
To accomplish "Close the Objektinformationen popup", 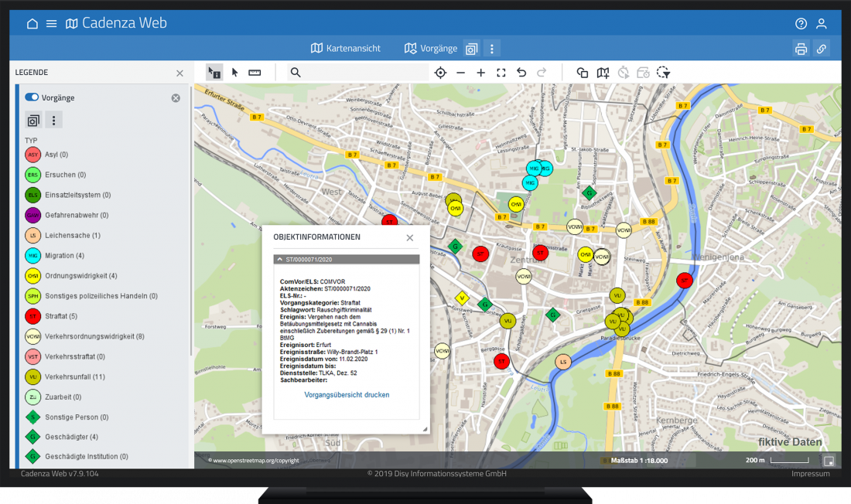I will click(x=410, y=237).
